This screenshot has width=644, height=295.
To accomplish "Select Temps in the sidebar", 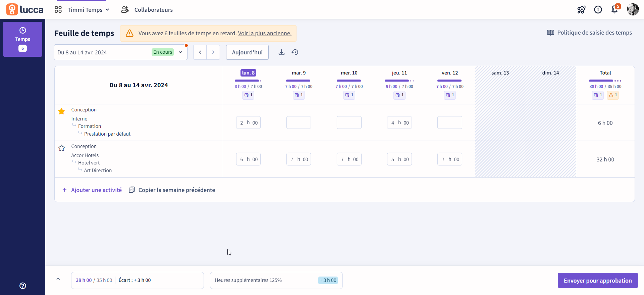I will pyautogui.click(x=22, y=39).
